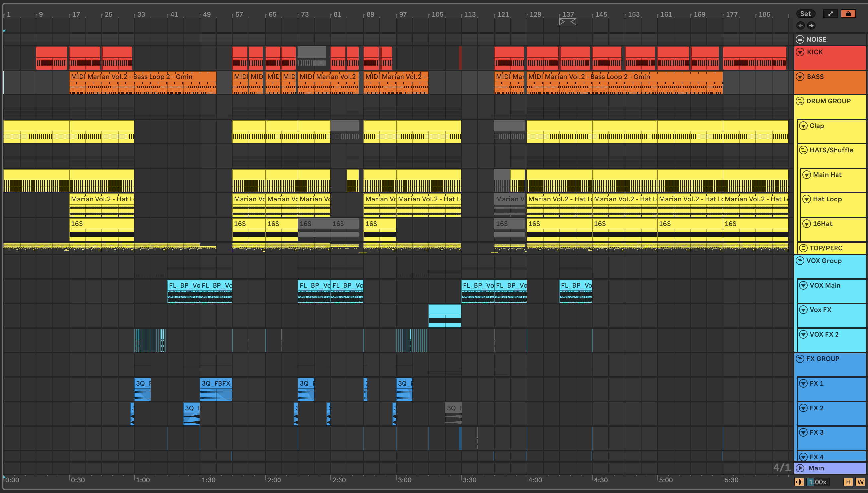The width and height of the screenshot is (868, 493).
Task: Select the first red KICK clip
Action: pyautogui.click(x=51, y=58)
